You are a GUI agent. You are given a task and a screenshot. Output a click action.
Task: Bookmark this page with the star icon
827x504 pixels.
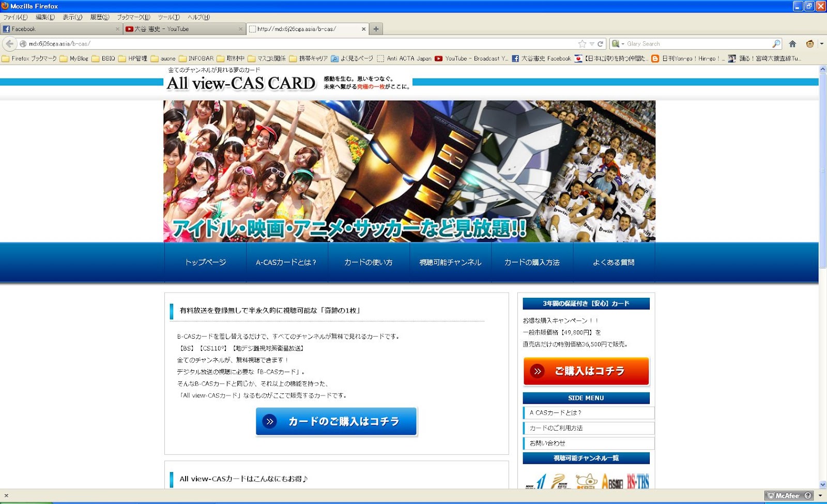[583, 44]
